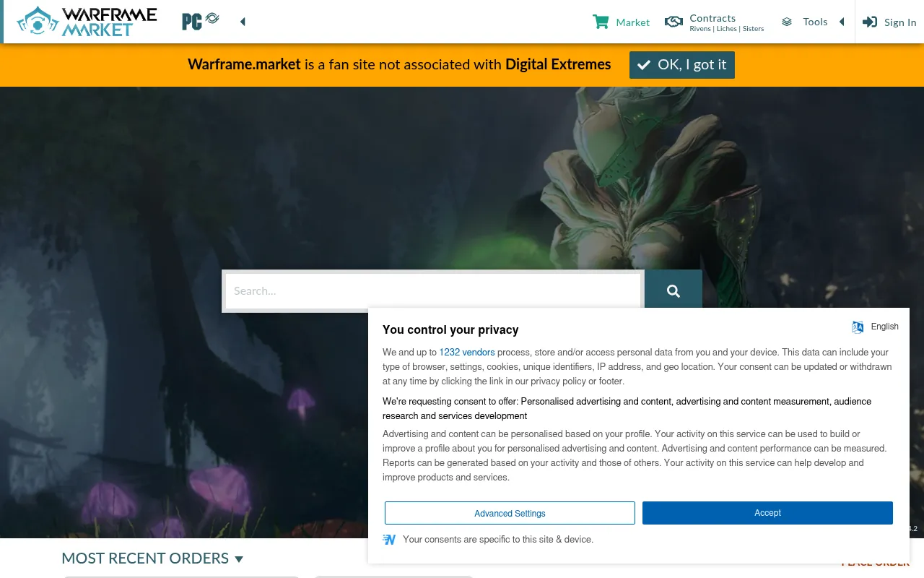This screenshot has width=924, height=578.
Task: Open the Sign In link
Action: (900, 22)
